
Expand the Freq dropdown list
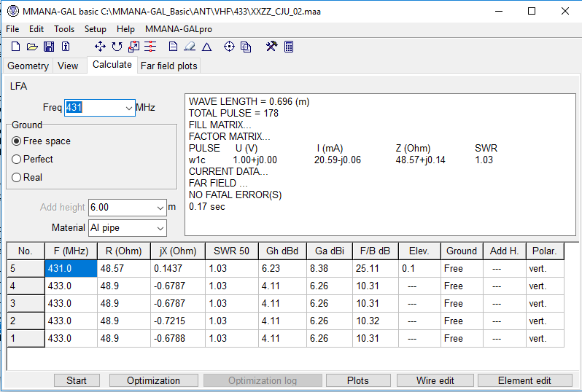128,108
